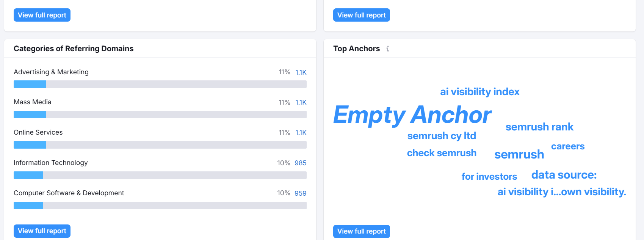Open the 959 Computer Software & Development count
Image resolution: width=644 pixels, height=240 pixels.
(300, 193)
